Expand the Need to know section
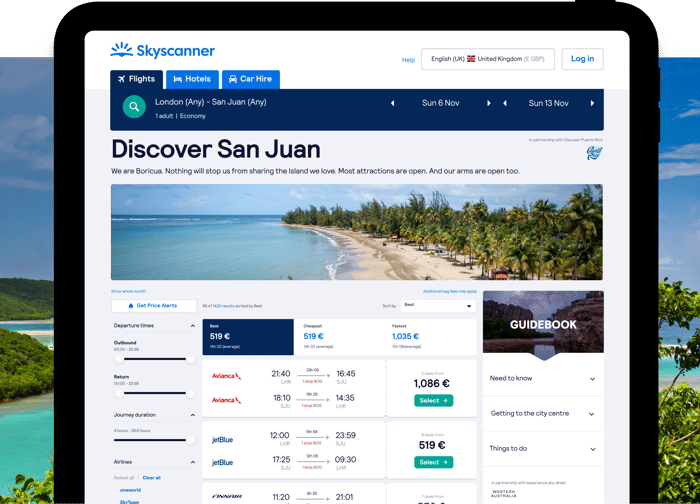700x504 pixels. pyautogui.click(x=543, y=379)
